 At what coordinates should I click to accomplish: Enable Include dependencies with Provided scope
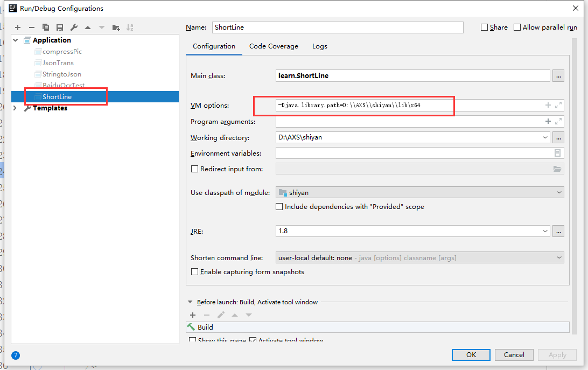tap(279, 206)
